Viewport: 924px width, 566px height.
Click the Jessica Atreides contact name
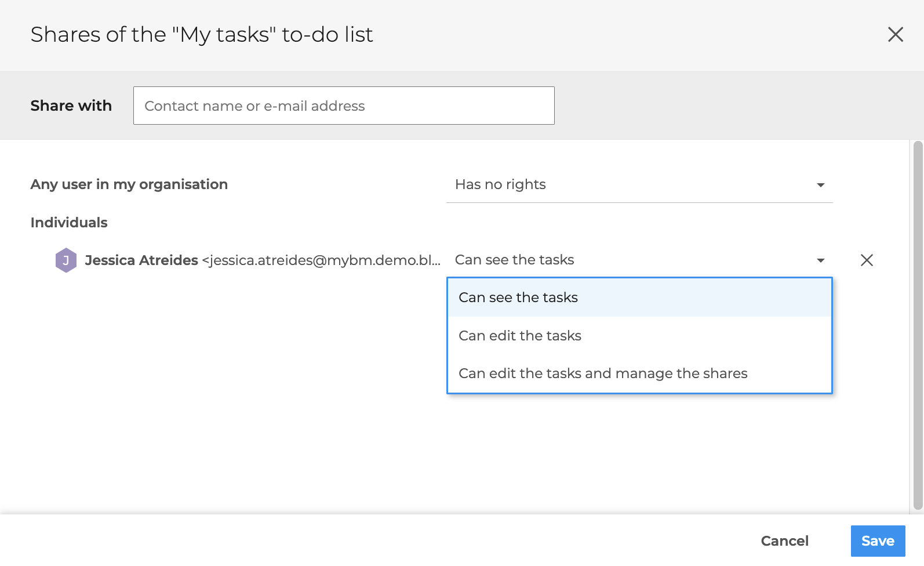coord(141,260)
